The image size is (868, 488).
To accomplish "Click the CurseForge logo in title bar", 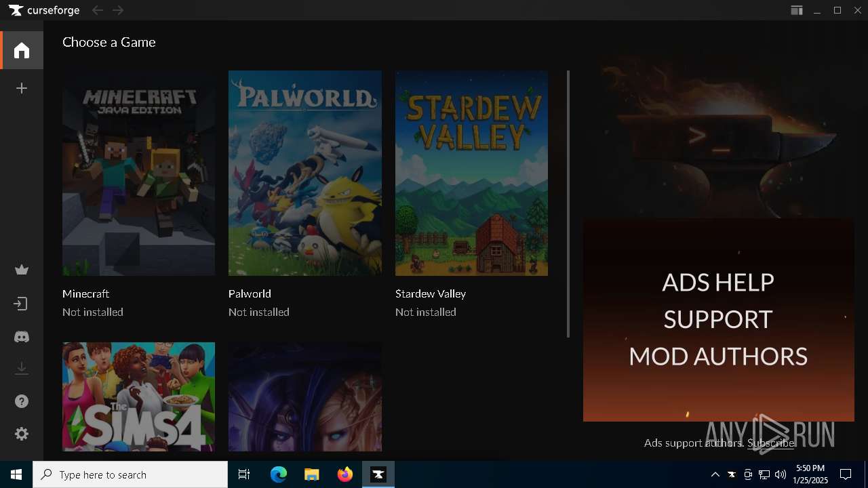I will pos(44,10).
